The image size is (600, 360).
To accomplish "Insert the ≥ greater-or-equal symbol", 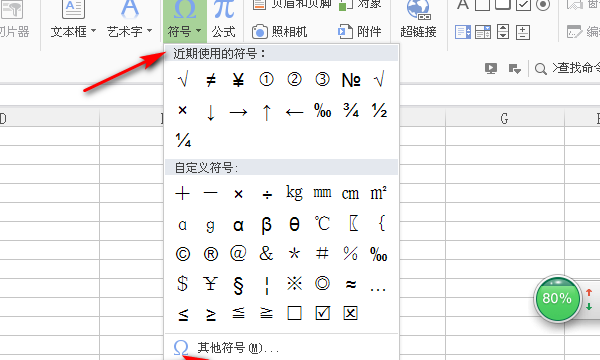I will (x=210, y=314).
